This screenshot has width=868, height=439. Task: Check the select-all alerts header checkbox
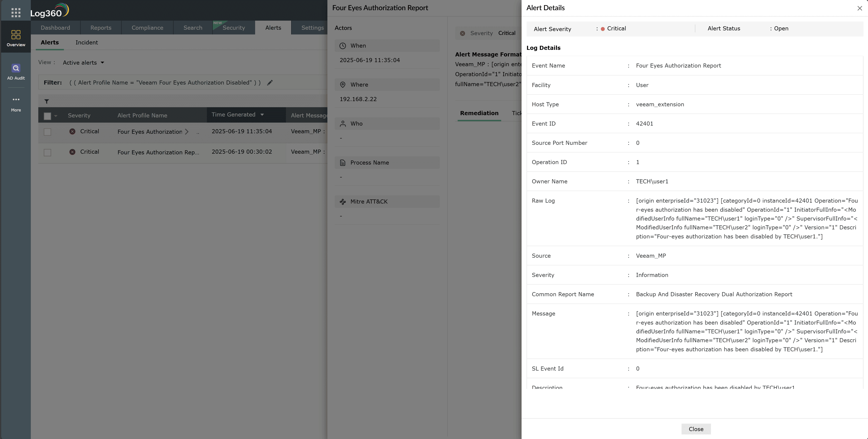point(47,116)
